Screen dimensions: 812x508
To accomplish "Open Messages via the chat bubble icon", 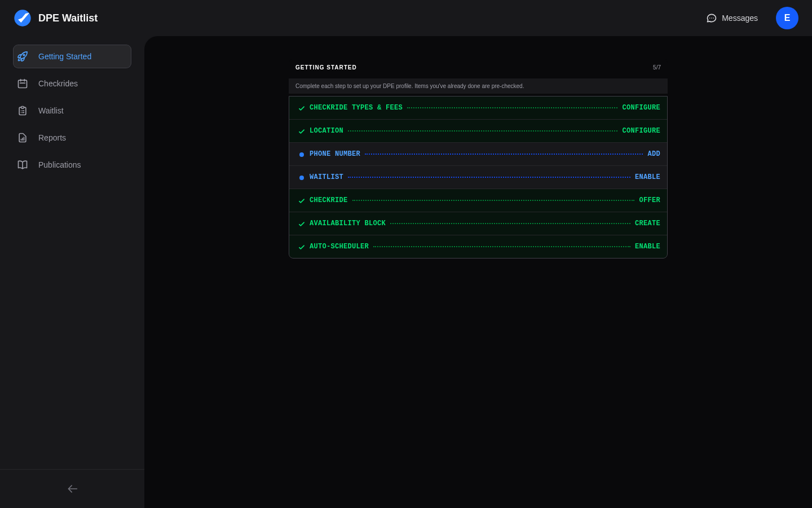I will pos(711,18).
